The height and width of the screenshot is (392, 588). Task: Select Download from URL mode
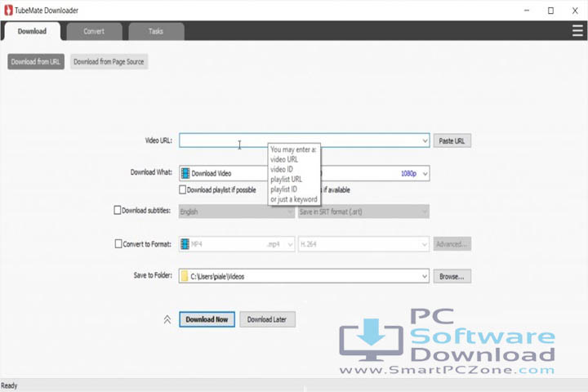(36, 61)
